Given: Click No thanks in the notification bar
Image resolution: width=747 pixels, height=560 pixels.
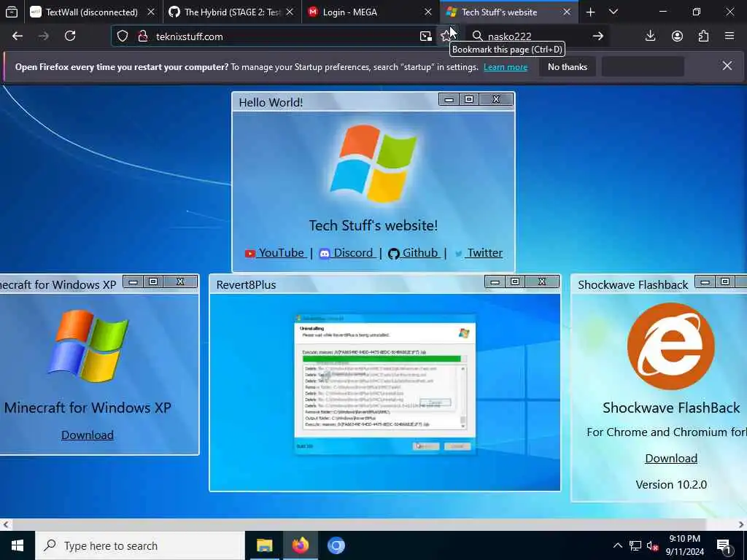Looking at the screenshot, I should pos(568,67).
